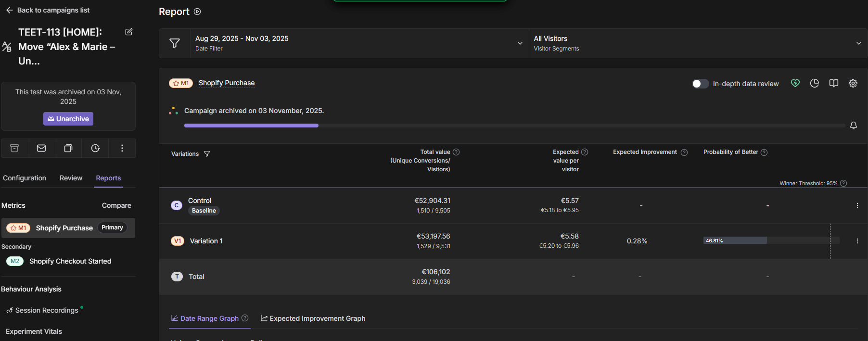The height and width of the screenshot is (341, 868).
Task: Click the Primary tag on Shopify Purchase
Action: click(x=112, y=227)
